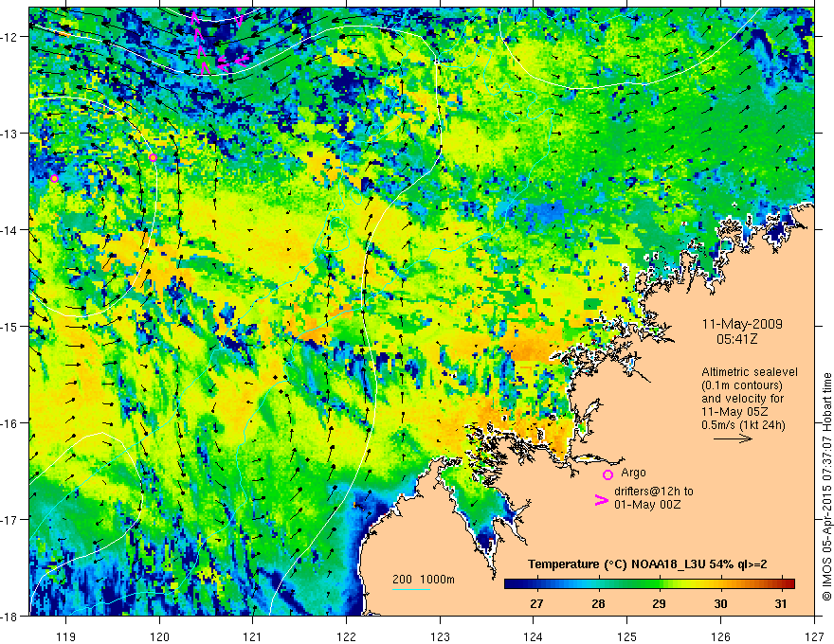Image resolution: width=834 pixels, height=644 pixels.
Task: Click the 0.5m/s velocity scale arrow
Action: (733, 438)
